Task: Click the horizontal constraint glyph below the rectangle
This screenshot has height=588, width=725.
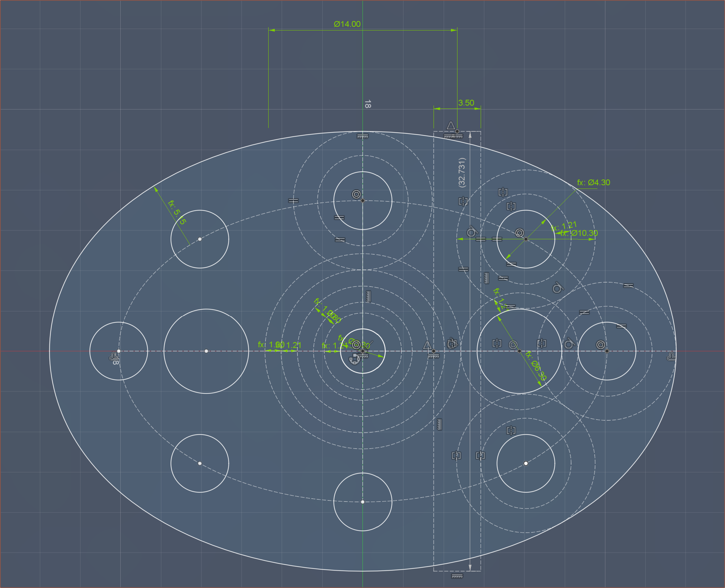Action: pos(457,576)
